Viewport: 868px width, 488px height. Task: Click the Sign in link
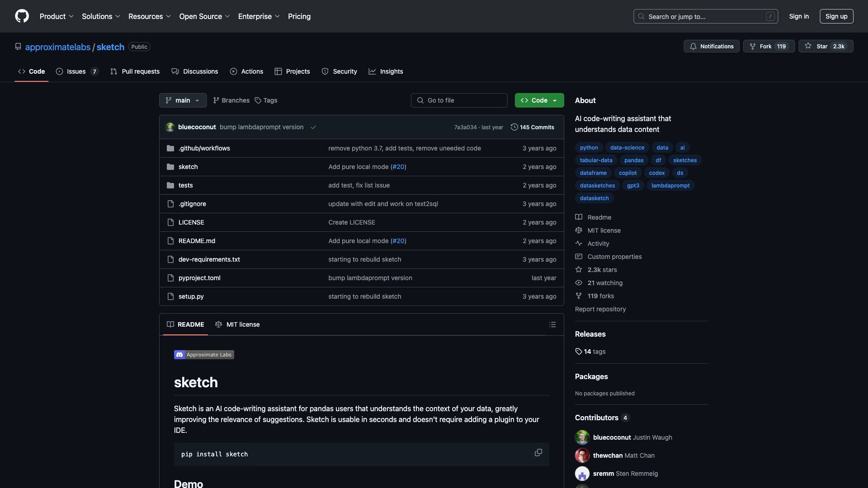pyautogui.click(x=799, y=16)
